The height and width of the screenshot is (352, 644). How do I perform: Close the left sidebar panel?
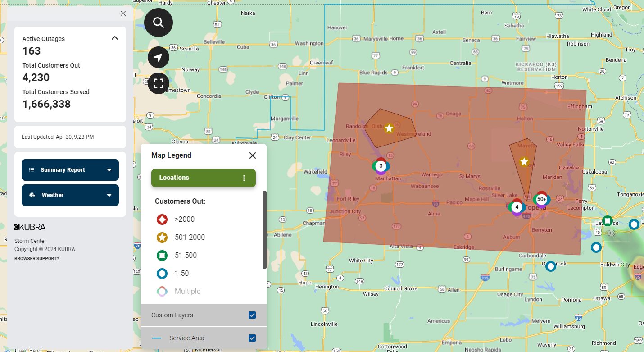tap(123, 14)
